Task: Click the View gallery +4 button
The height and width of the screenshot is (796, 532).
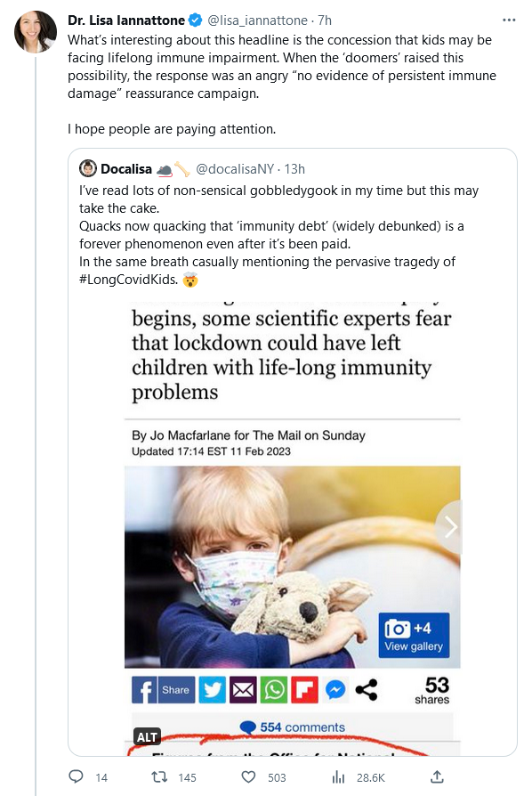Action: pos(414,635)
